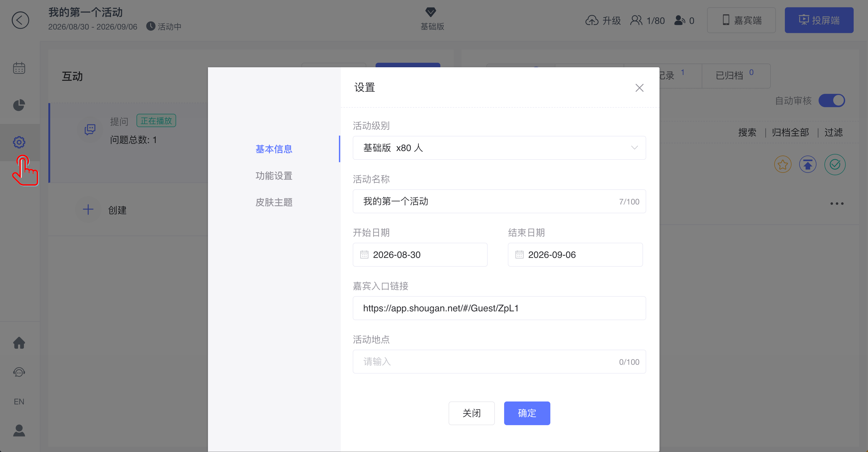The image size is (868, 452).
Task: Click the diamond 基础版 plan icon
Action: click(x=431, y=12)
